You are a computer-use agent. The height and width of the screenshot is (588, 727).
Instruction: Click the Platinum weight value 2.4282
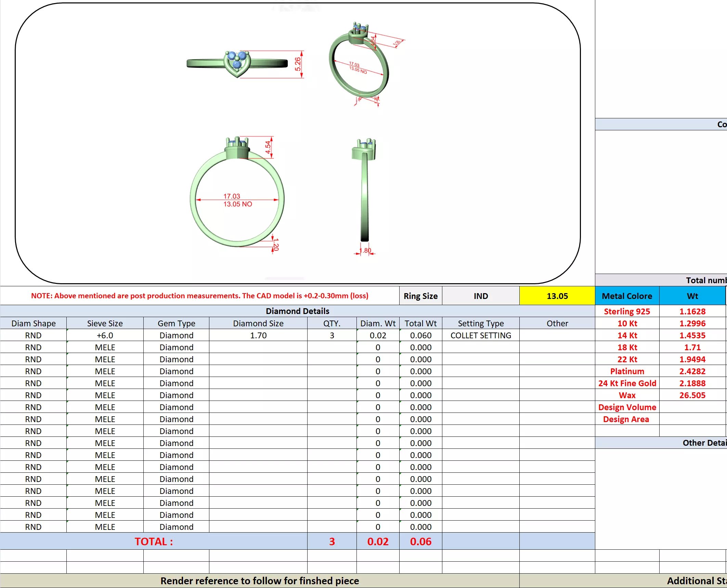click(692, 371)
